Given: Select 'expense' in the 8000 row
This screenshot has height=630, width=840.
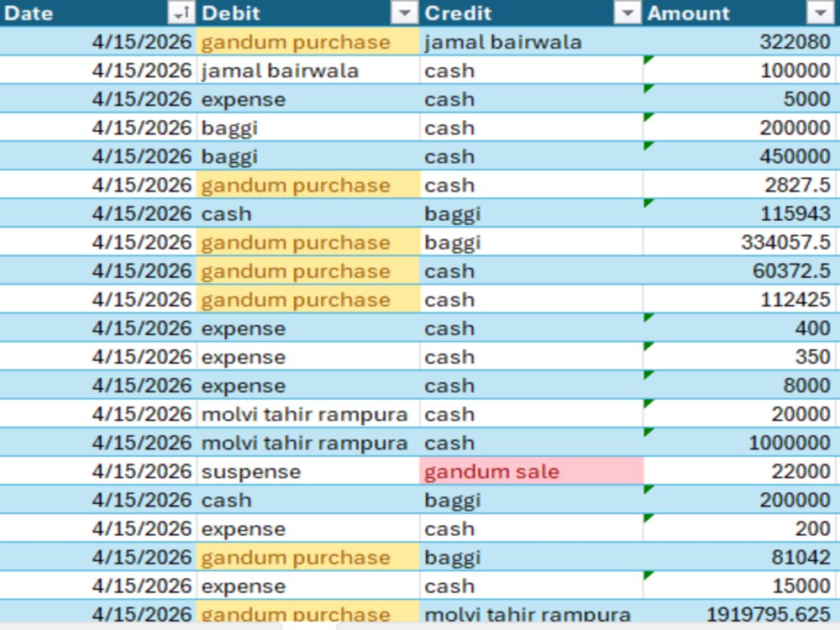Looking at the screenshot, I should click(308, 386).
